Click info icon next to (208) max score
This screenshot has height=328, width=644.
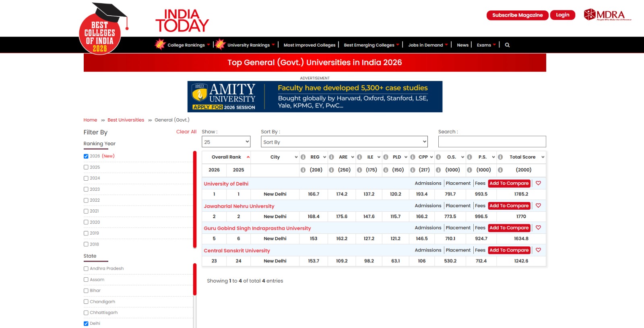tap(303, 170)
